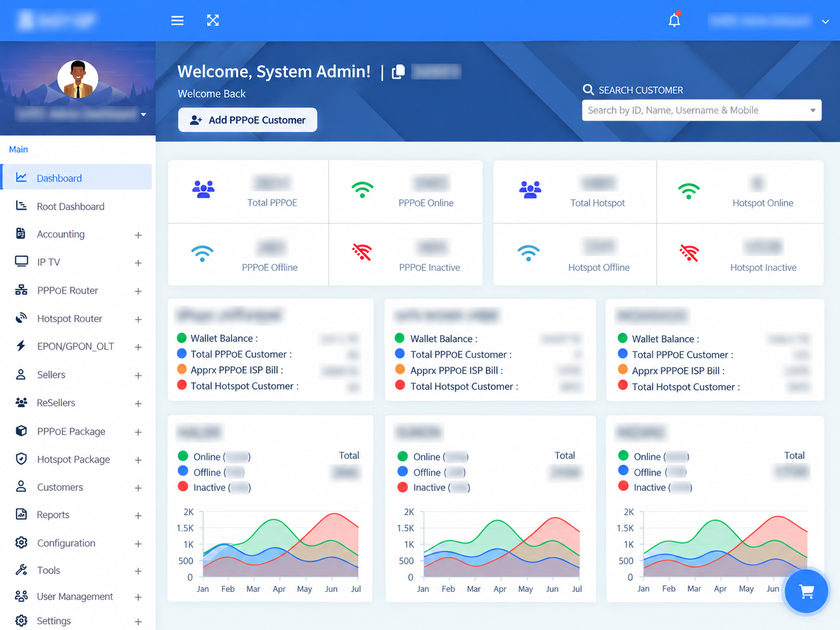Click the User Management people icon
Screen dimensions: 840x630
pyautogui.click(x=21, y=596)
